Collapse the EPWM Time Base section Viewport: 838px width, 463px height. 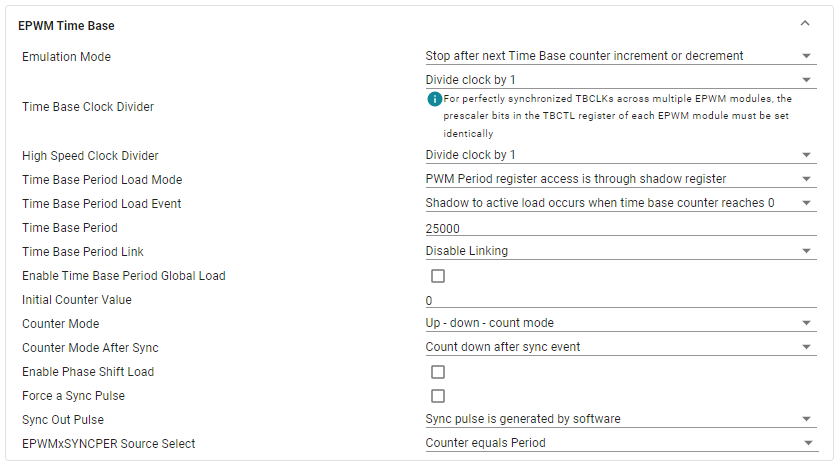click(805, 24)
